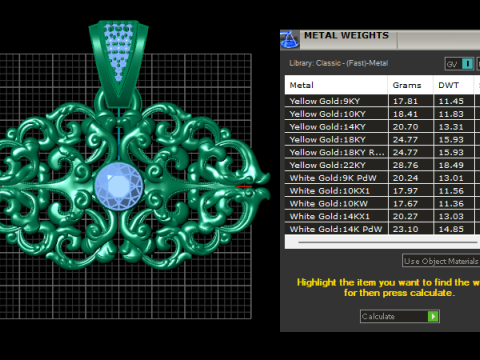
Task: Click the 18.41 grams value
Action: (405, 114)
